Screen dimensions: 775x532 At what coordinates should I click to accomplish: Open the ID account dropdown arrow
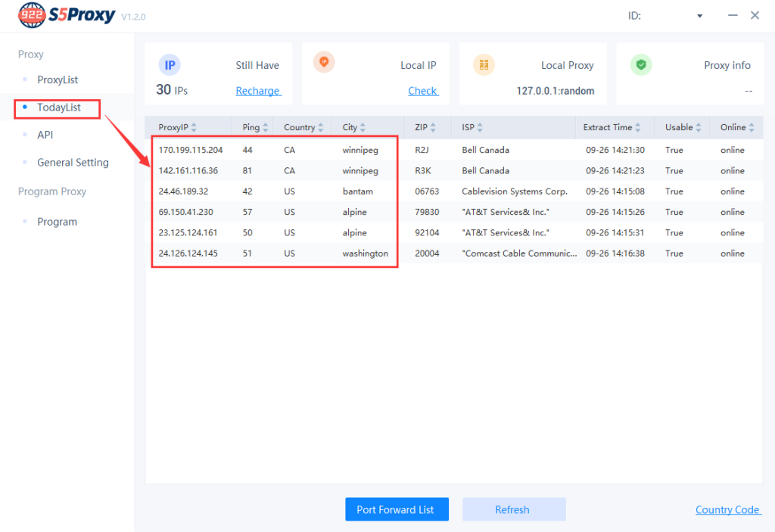(x=700, y=16)
